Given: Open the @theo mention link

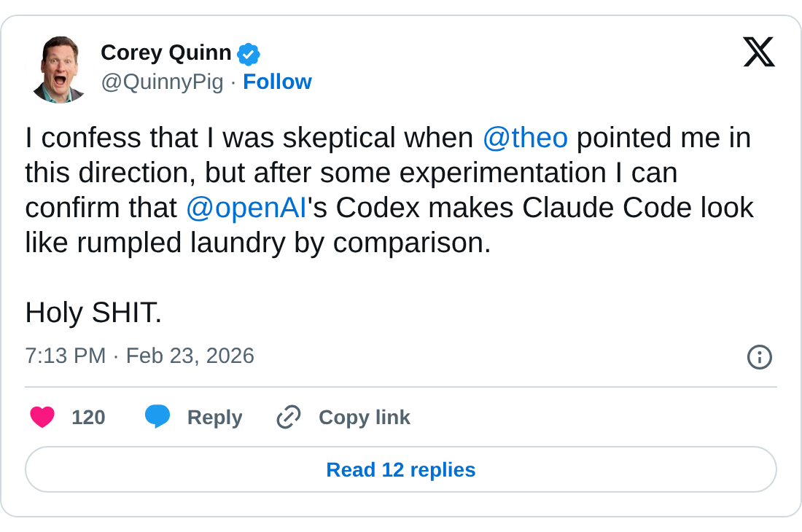Looking at the screenshot, I should tap(525, 138).
